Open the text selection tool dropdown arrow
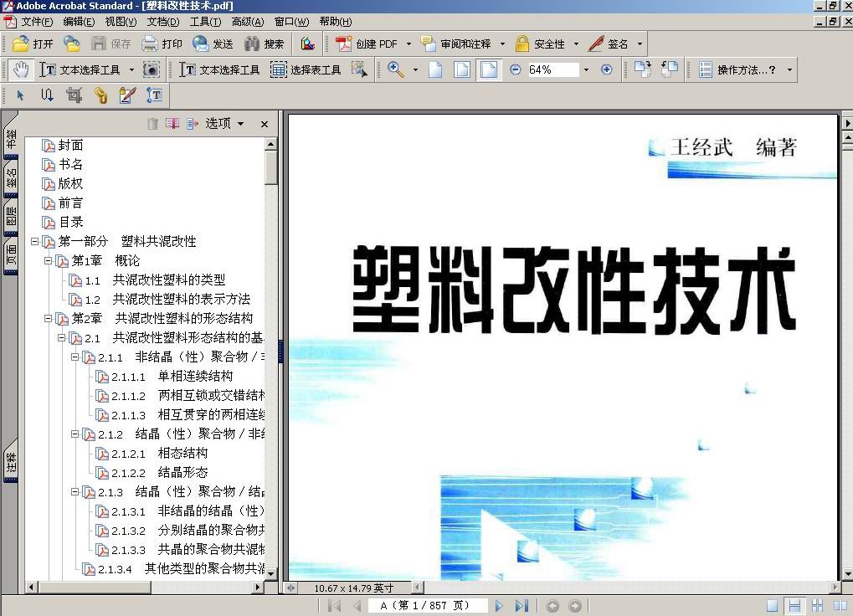Image resolution: width=853 pixels, height=616 pixels. tap(131, 69)
